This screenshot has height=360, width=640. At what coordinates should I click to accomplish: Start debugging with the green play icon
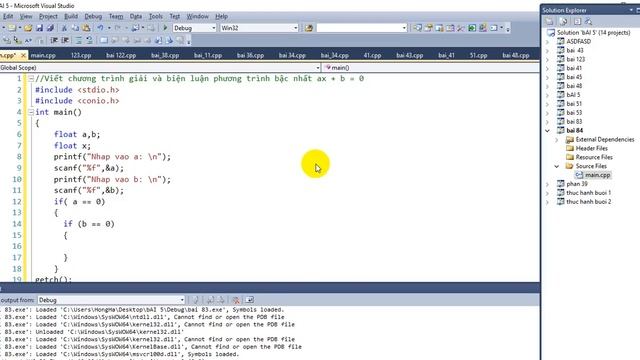pyautogui.click(x=165, y=28)
